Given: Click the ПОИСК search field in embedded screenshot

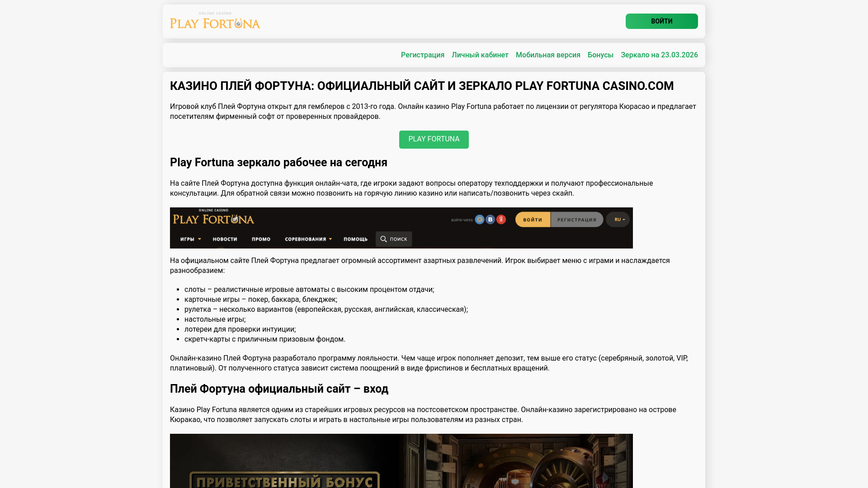Looking at the screenshot, I should pyautogui.click(x=394, y=239).
